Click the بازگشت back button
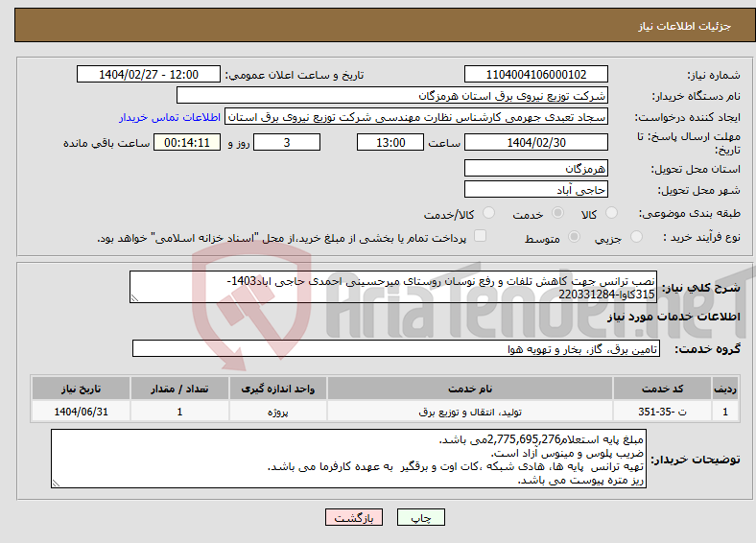 pyautogui.click(x=354, y=517)
